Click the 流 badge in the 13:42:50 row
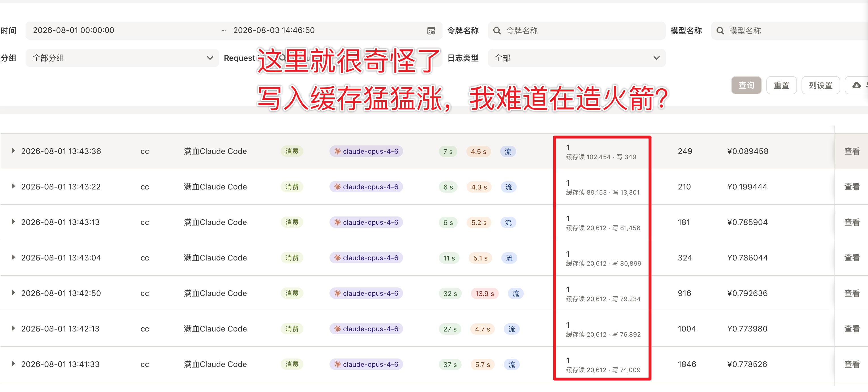The width and height of the screenshot is (868, 392). click(x=516, y=293)
